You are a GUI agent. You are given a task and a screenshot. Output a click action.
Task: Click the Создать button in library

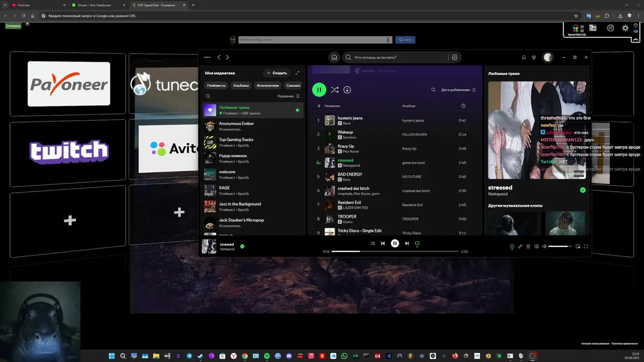point(277,73)
